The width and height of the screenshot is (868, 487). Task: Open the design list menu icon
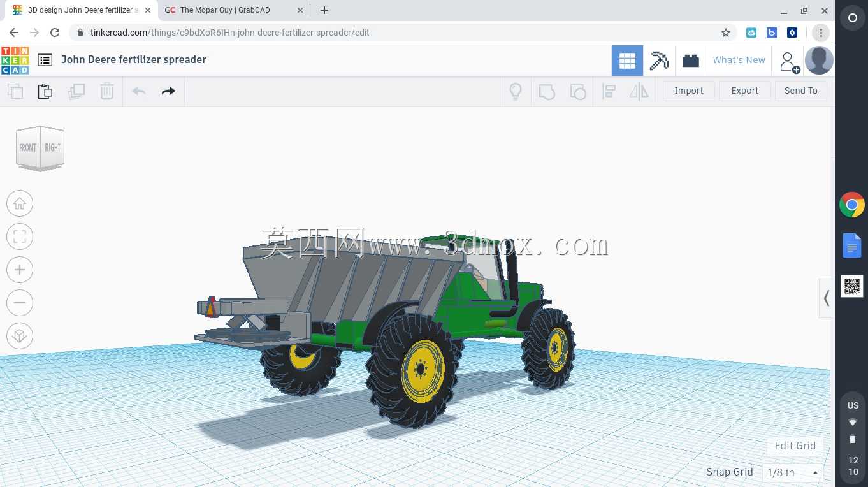(45, 60)
